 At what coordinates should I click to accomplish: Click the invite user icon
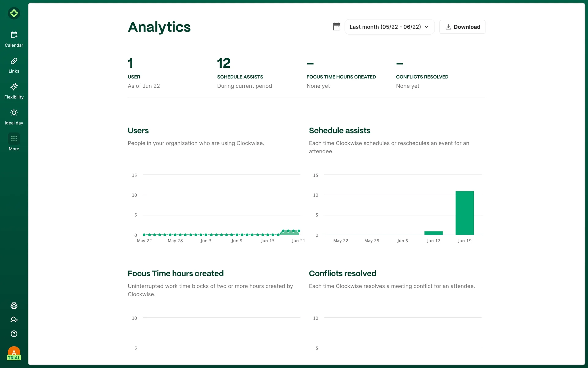click(14, 320)
